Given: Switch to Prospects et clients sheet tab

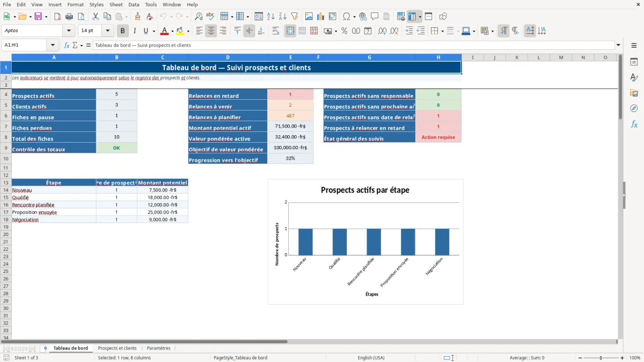Looking at the screenshot, I should (117, 348).
